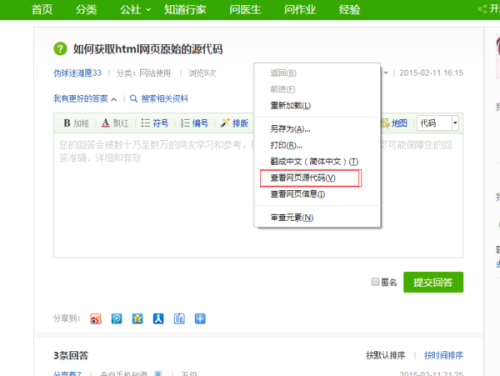Open the asker's username link ending in 33
The height and width of the screenshot is (376, 500).
pos(77,73)
